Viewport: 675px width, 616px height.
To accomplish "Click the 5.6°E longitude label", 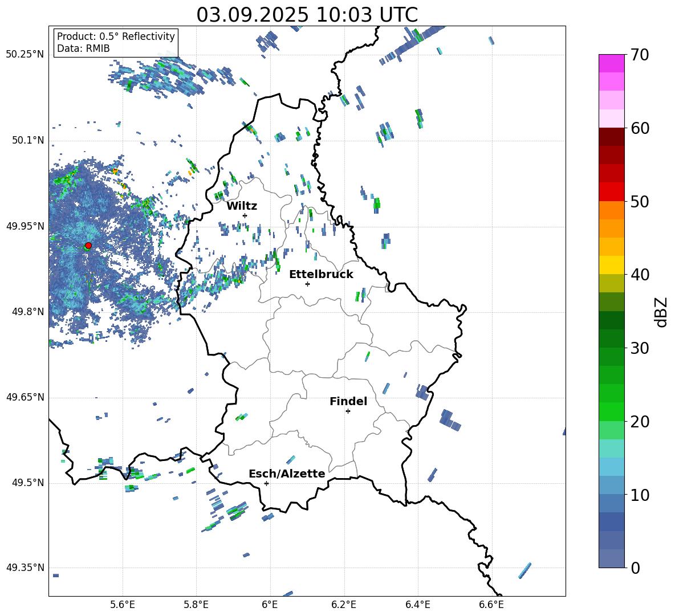I will [123, 605].
